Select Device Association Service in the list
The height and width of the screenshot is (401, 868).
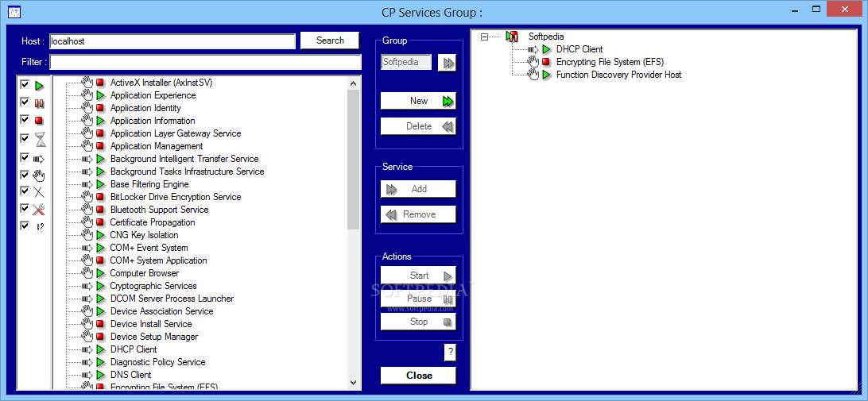(161, 311)
